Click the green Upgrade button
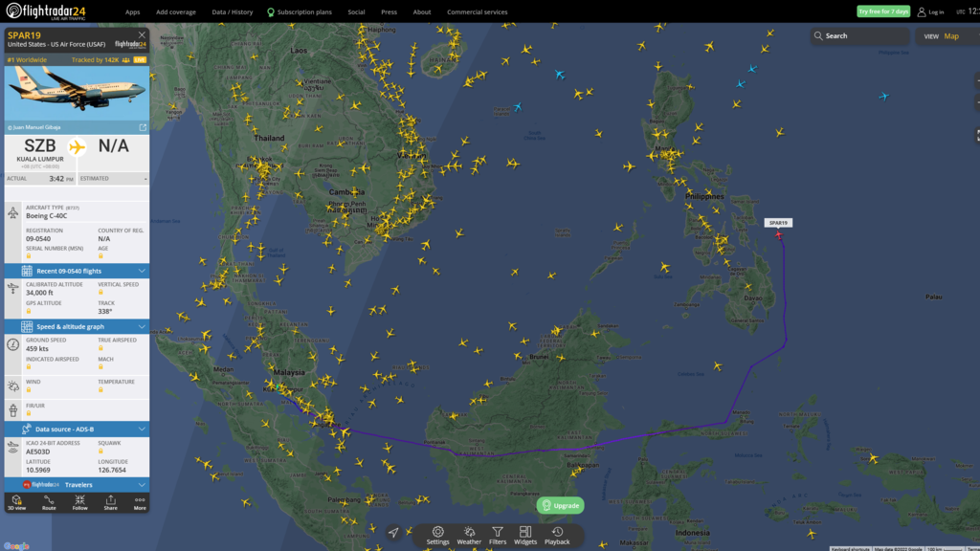Image resolution: width=980 pixels, height=551 pixels. point(561,505)
